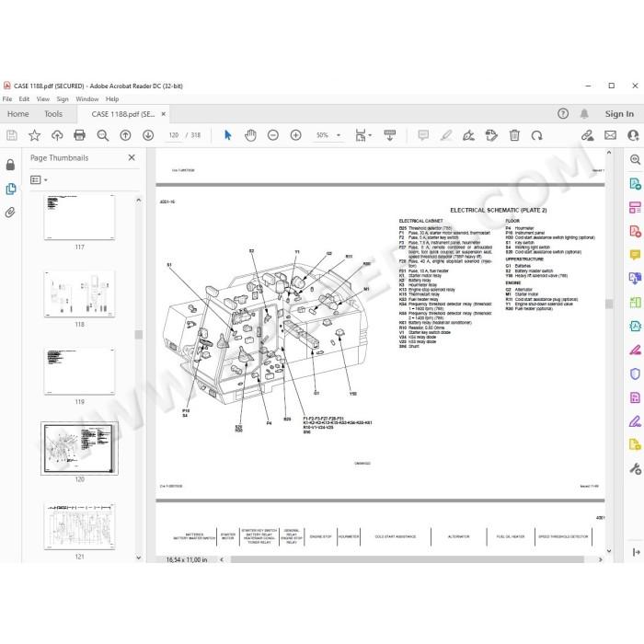Rotate the page view clockwise
The height and width of the screenshot is (644, 644).
pos(536,135)
